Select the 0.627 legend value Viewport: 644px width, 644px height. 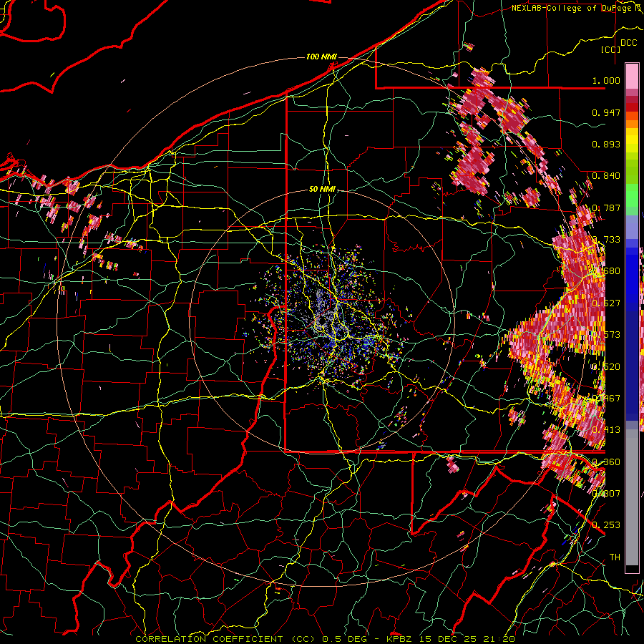pos(606,303)
